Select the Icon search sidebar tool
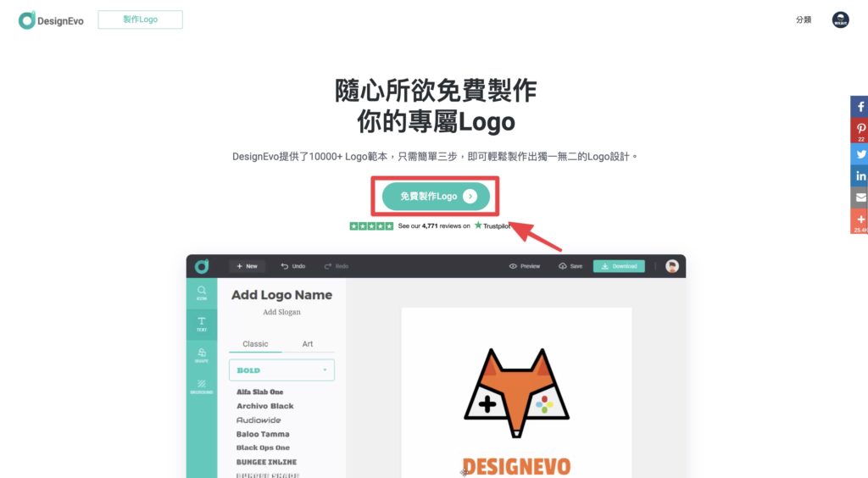The width and height of the screenshot is (868, 478). (x=202, y=293)
